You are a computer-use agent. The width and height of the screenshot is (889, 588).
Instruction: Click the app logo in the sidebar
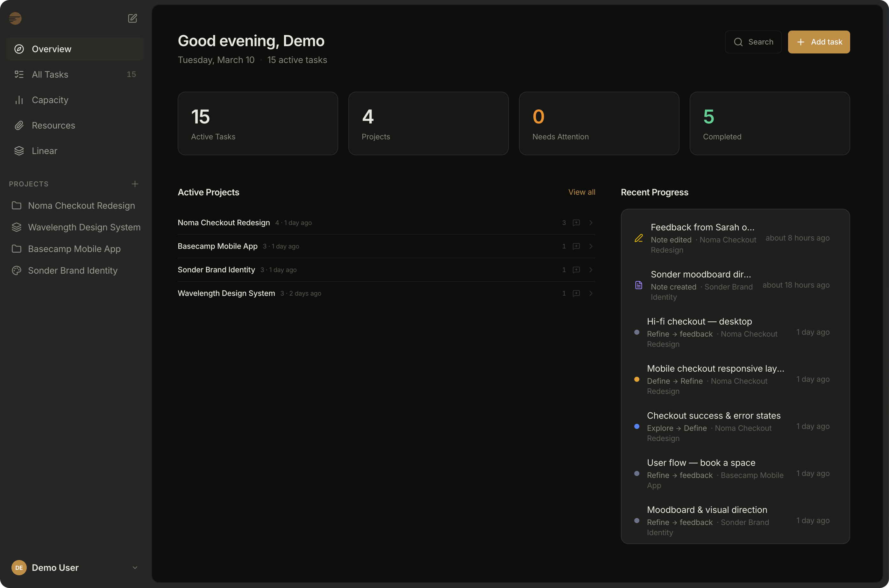click(x=15, y=18)
